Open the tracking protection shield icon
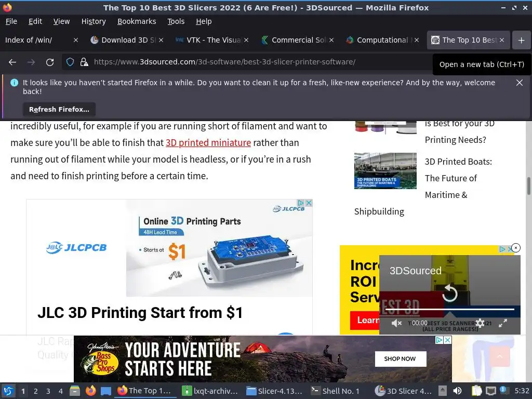The image size is (532, 399). click(x=70, y=62)
